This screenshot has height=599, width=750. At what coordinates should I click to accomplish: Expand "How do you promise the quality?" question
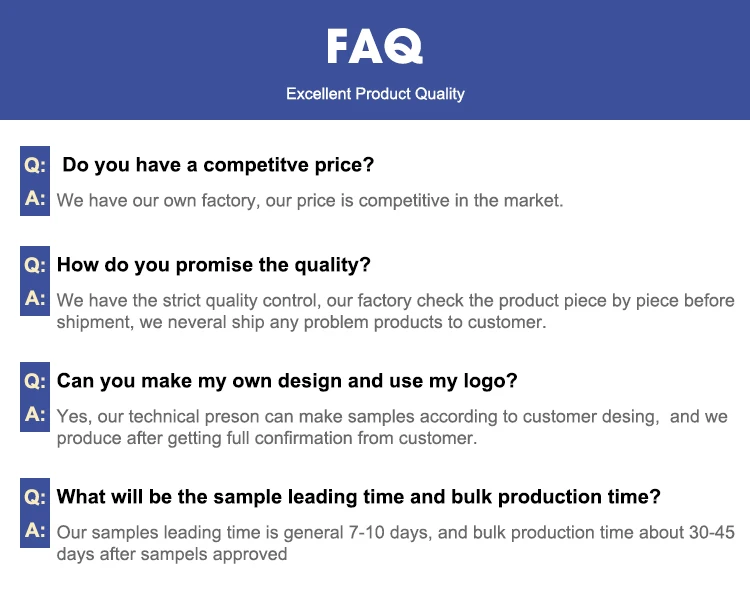point(214,265)
